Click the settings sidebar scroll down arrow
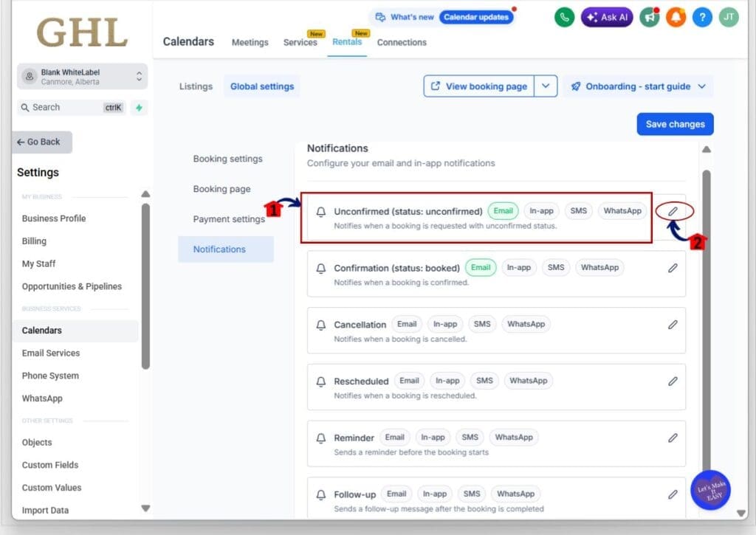The height and width of the screenshot is (535, 756). tap(145, 508)
